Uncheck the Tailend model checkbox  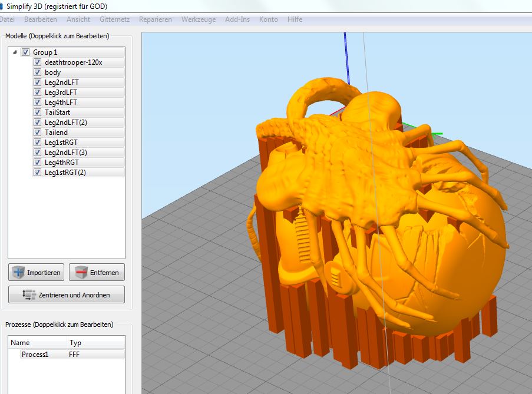tap(37, 133)
